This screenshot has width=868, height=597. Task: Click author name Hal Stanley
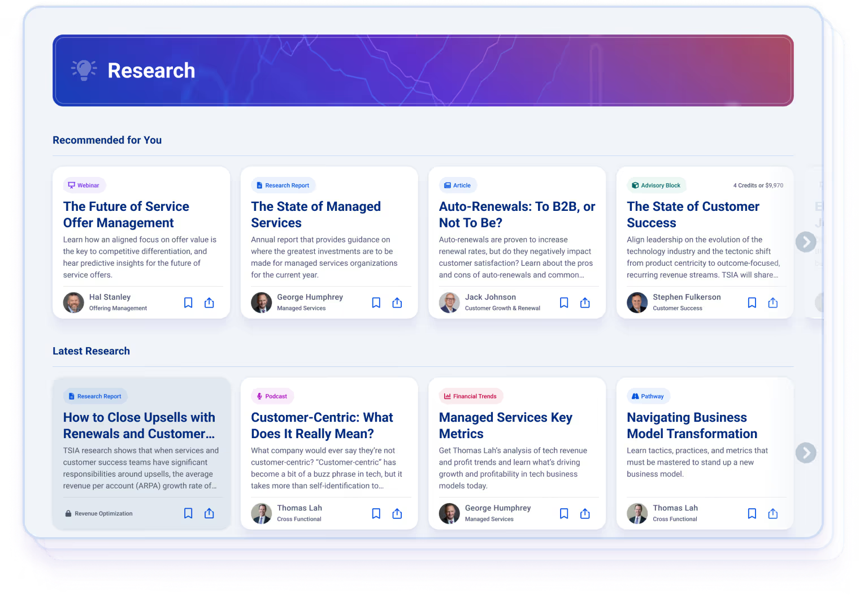coord(110,297)
